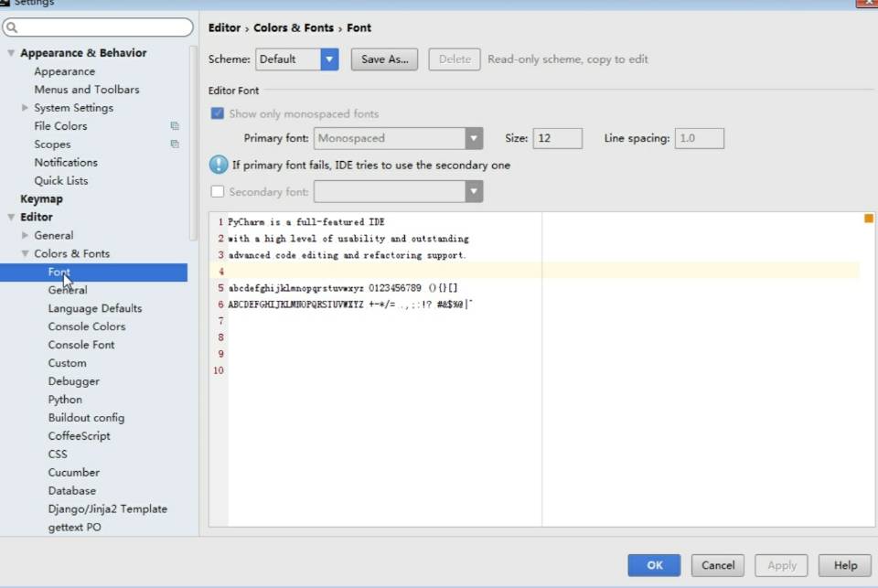Image resolution: width=878 pixels, height=588 pixels.
Task: Open Custom colors settings
Action: pyautogui.click(x=67, y=363)
